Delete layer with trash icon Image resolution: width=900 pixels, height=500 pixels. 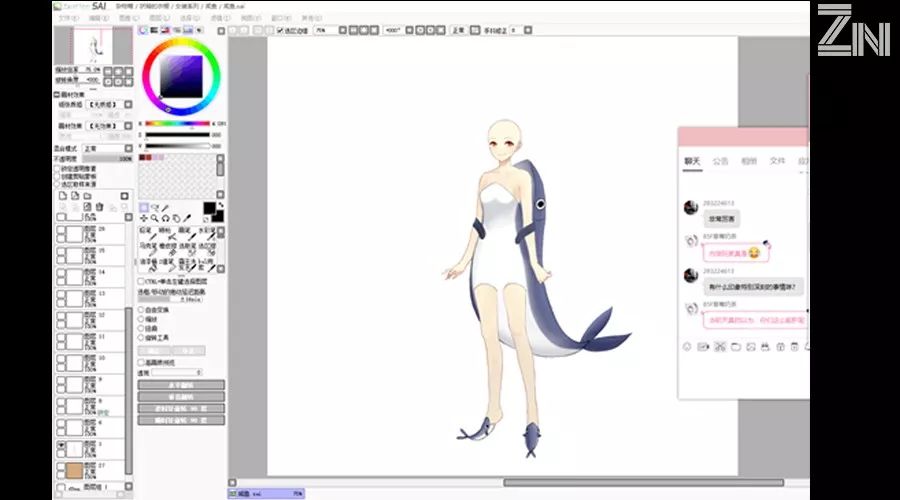[x=99, y=207]
